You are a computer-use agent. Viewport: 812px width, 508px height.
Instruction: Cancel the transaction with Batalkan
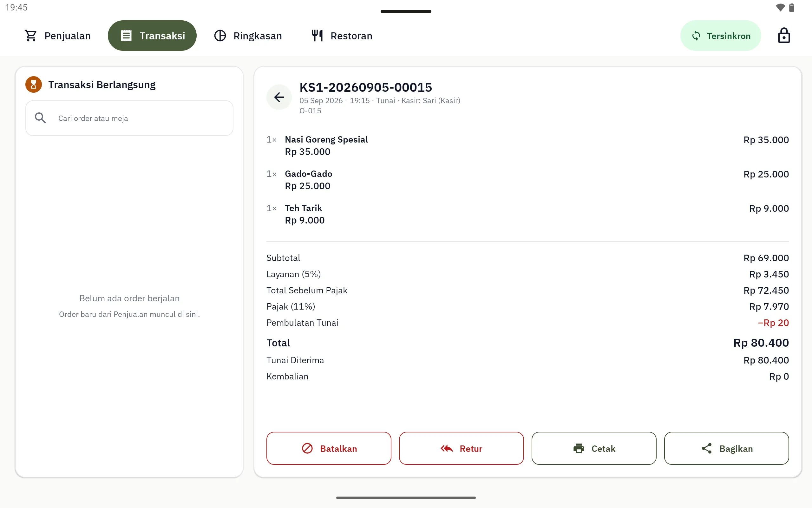329,448
